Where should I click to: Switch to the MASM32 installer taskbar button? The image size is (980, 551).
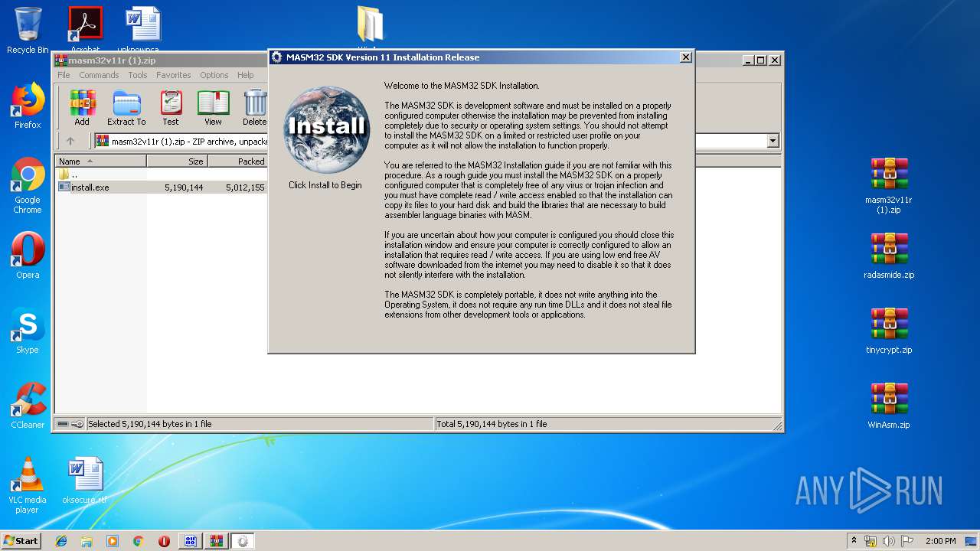pyautogui.click(x=242, y=541)
